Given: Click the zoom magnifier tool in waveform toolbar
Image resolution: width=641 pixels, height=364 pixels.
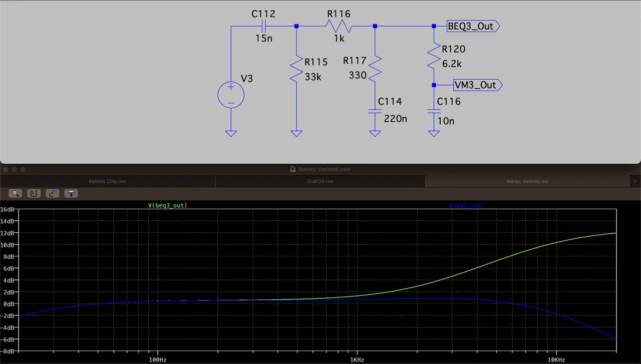Looking at the screenshot, I should point(16,193).
